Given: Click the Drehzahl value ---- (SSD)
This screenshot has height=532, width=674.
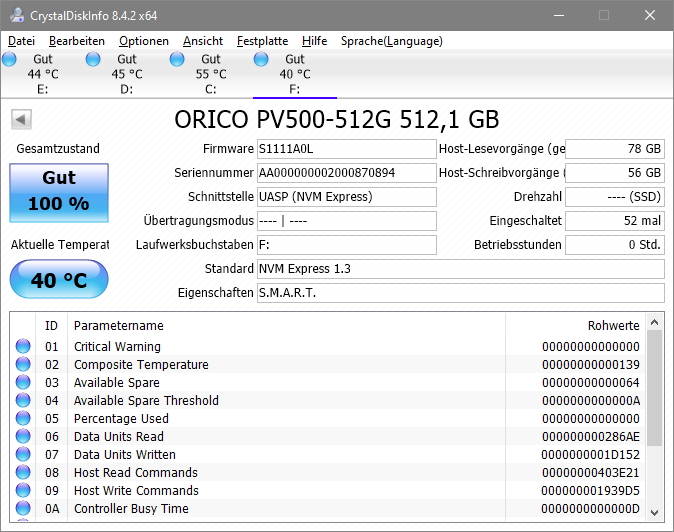Looking at the screenshot, I should pos(615,197).
